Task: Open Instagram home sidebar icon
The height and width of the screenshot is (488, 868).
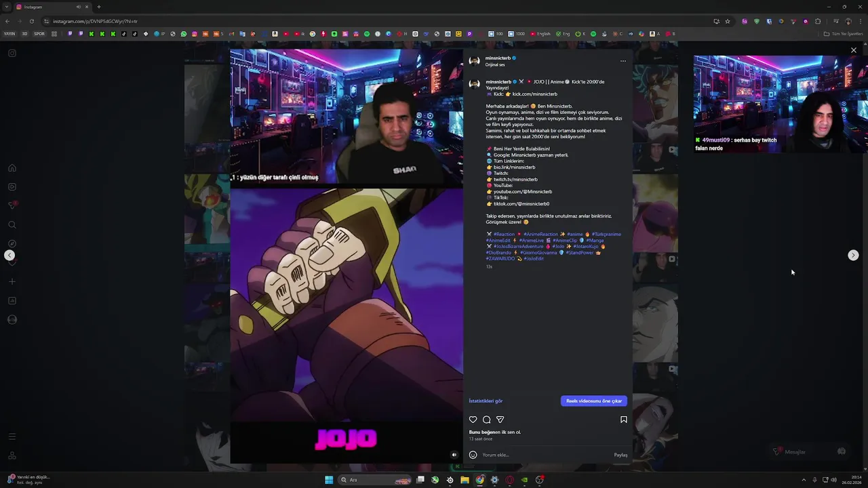Action: tap(12, 168)
